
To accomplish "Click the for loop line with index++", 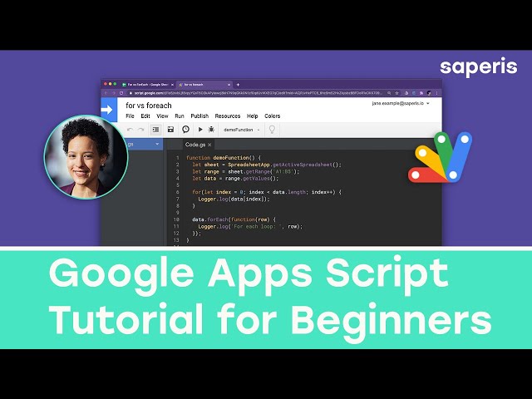I will (267, 192).
